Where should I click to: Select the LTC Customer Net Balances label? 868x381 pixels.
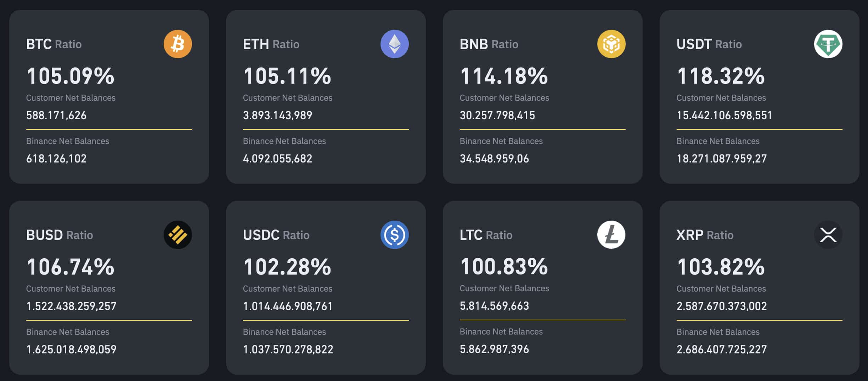[x=504, y=288]
